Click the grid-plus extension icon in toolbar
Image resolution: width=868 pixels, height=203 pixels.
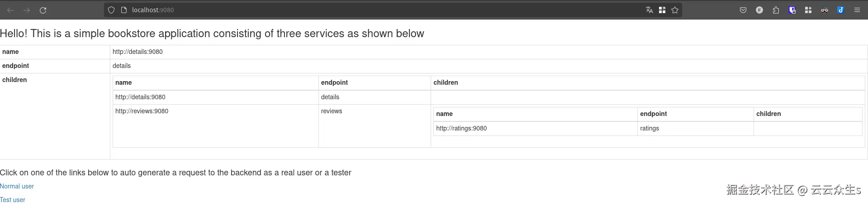(808, 10)
